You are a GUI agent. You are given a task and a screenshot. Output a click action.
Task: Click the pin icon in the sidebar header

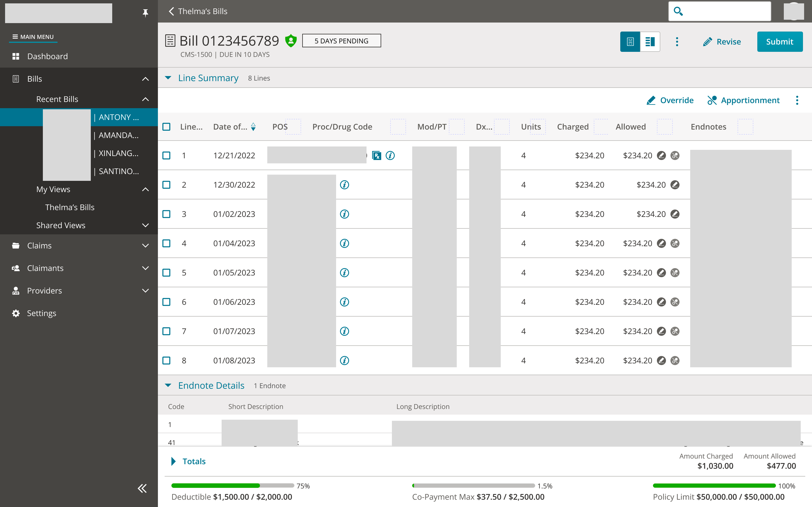pos(145,13)
